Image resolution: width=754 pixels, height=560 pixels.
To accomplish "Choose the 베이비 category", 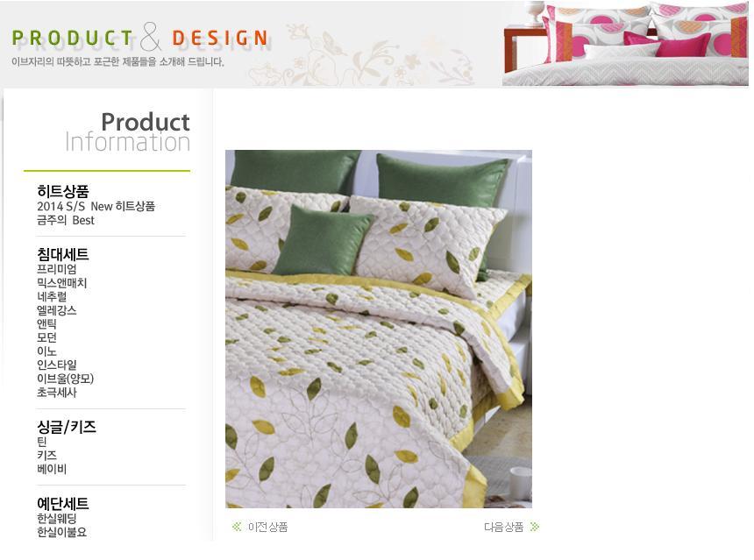I will click(52, 469).
